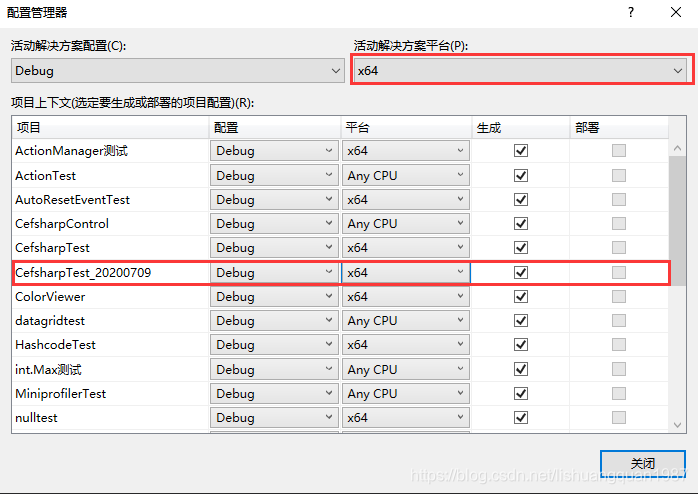Close the Configuration Manager dialog via X
This screenshot has height=494, width=698.
click(676, 12)
